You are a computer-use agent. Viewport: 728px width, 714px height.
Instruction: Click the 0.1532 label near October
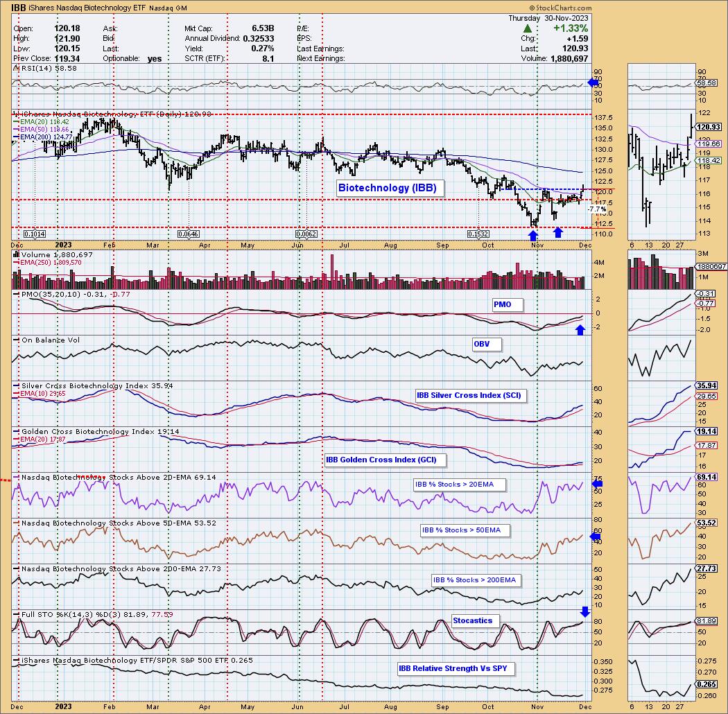[478, 234]
